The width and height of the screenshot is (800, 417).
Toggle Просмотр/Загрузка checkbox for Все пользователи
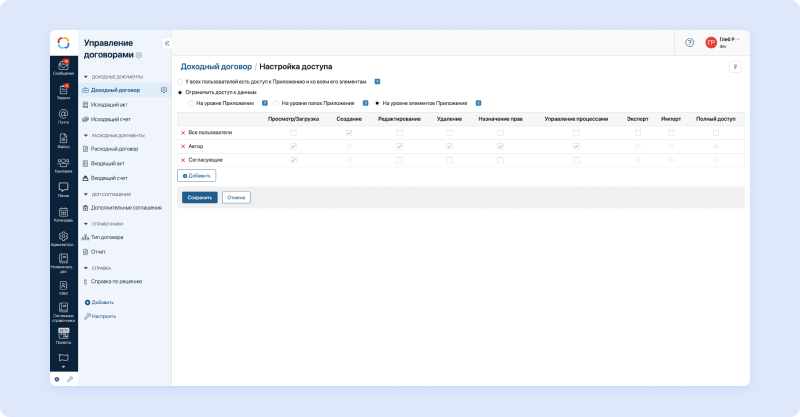point(293,132)
